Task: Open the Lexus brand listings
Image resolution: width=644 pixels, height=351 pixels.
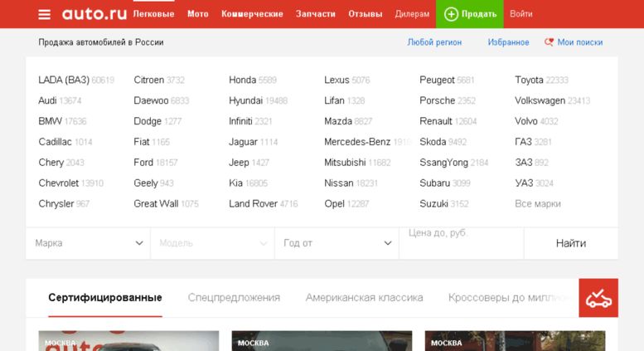Action: tap(337, 80)
